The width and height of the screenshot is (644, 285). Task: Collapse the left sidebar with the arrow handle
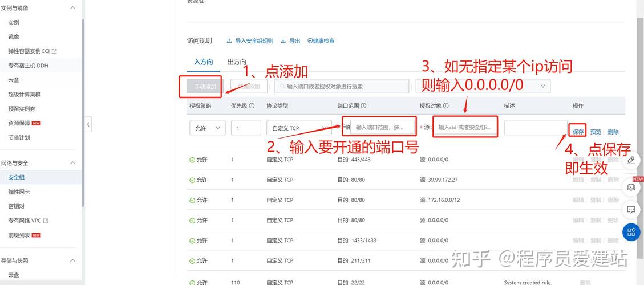(x=88, y=124)
